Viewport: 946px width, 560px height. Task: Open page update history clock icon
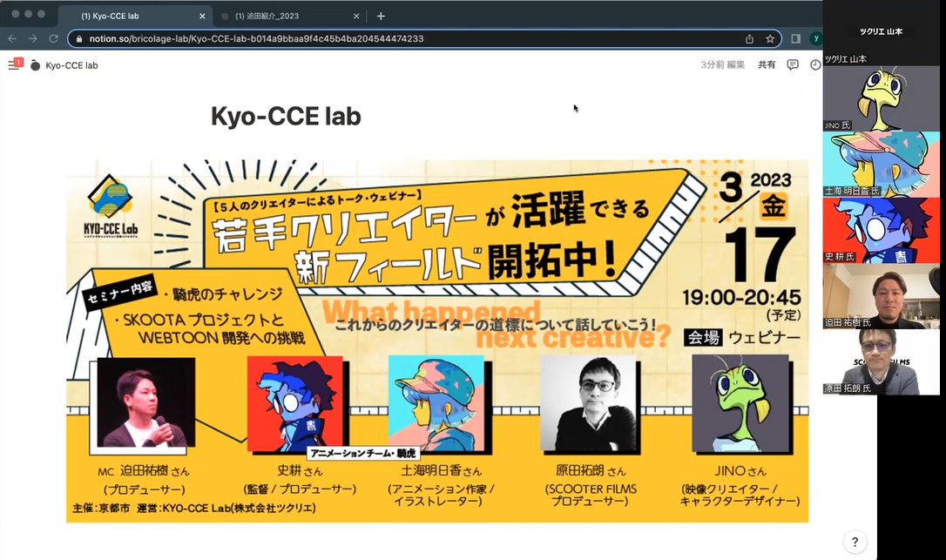[814, 64]
